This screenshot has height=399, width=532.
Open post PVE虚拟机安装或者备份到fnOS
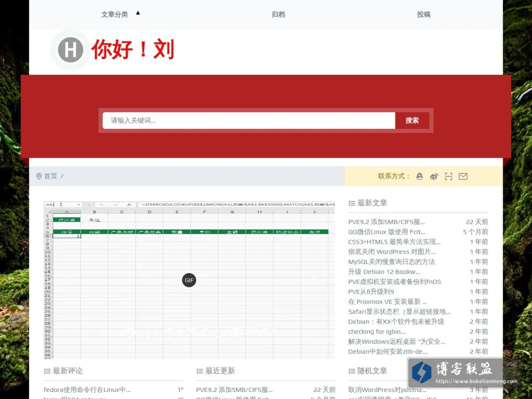(x=395, y=282)
